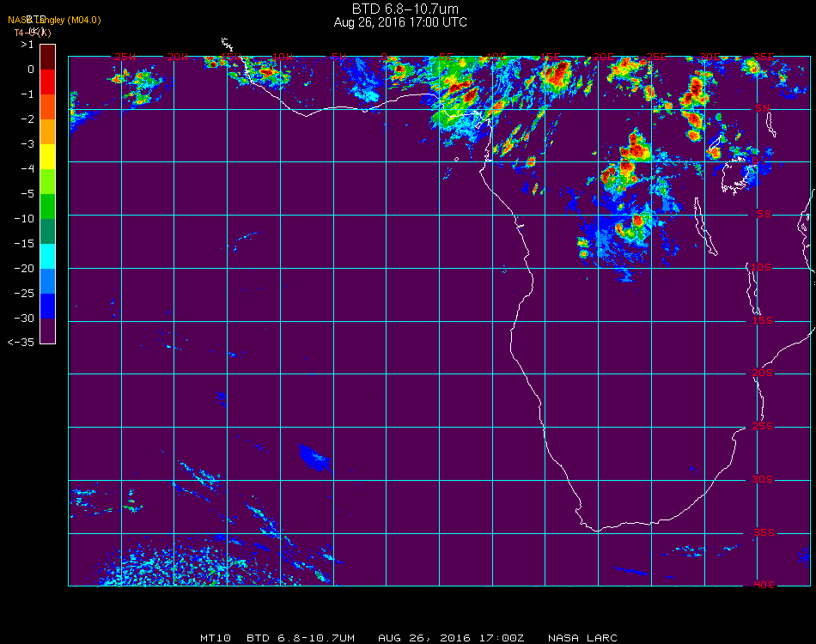
Task: Click the '-25' legend value
Action: tap(24, 294)
